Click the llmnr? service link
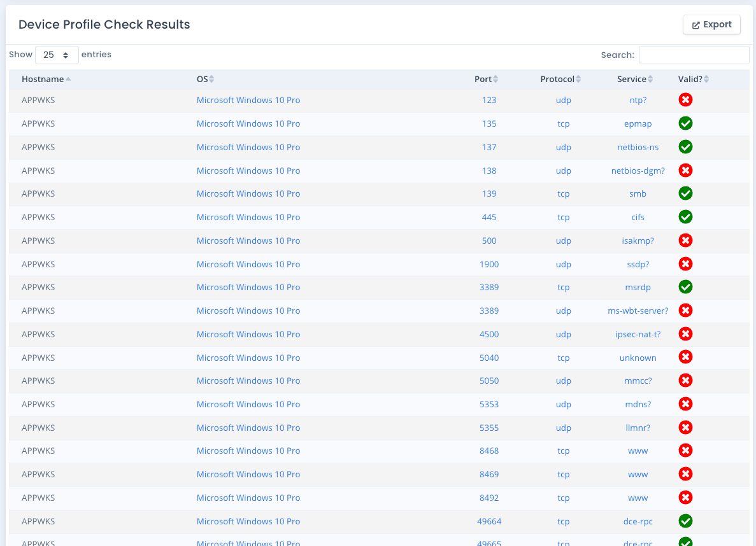Viewport: 756px width, 546px height. [x=638, y=428]
